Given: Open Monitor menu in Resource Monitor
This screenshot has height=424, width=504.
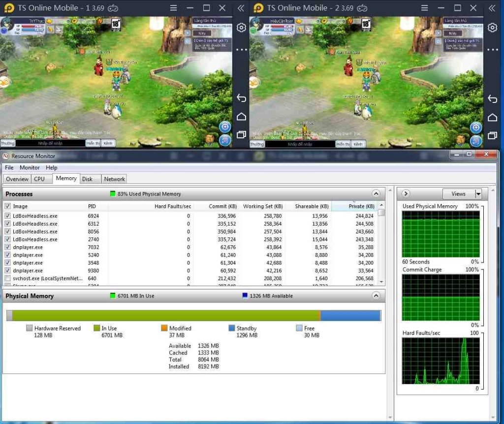Looking at the screenshot, I should (30, 167).
